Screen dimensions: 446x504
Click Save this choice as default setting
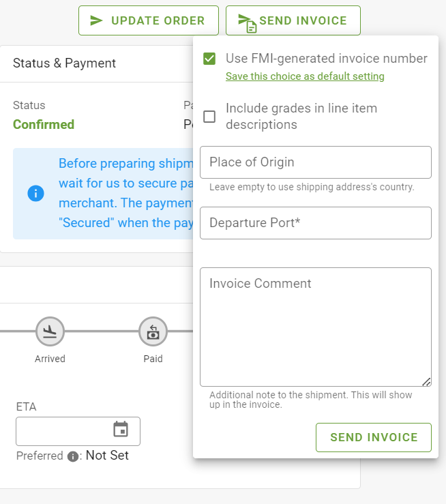point(305,76)
